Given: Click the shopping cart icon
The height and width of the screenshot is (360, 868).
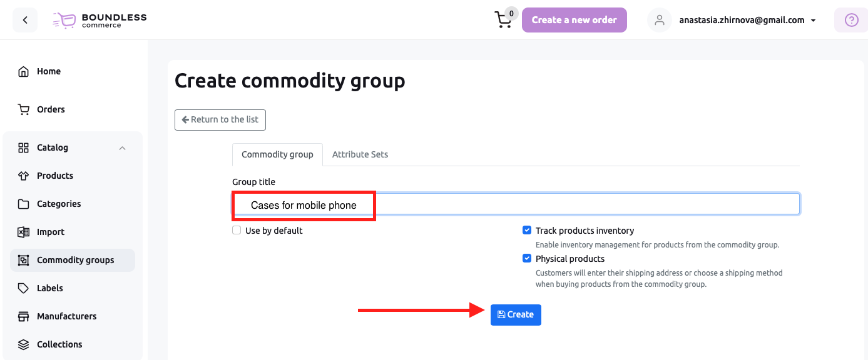Looking at the screenshot, I should coord(503,20).
